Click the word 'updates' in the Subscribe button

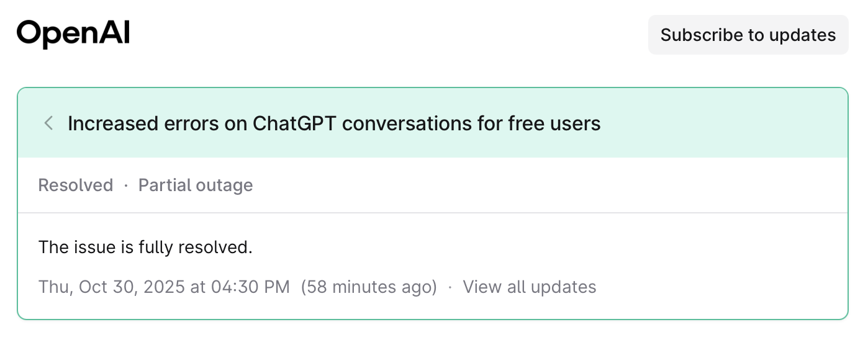coord(802,35)
